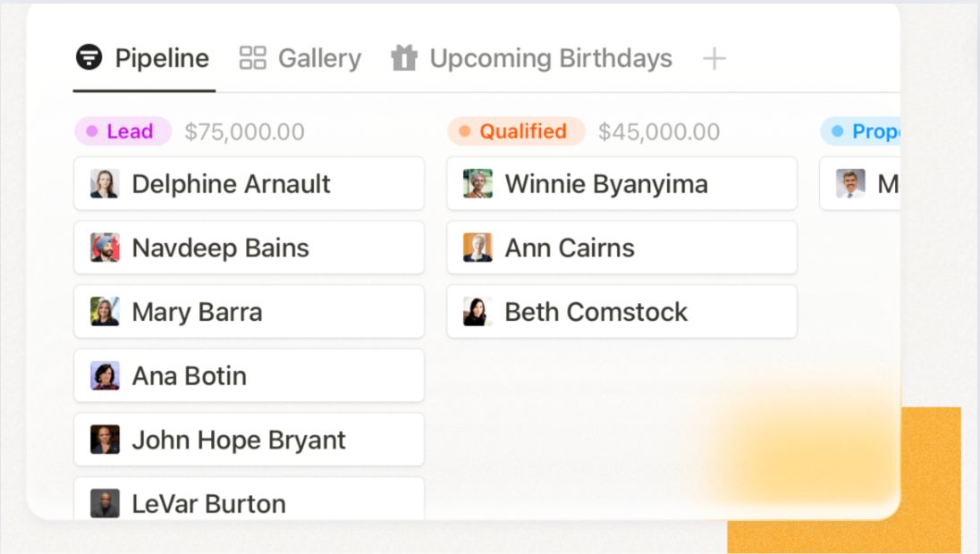980x554 pixels.
Task: Click the orange Qualified status tag
Action: pos(516,131)
